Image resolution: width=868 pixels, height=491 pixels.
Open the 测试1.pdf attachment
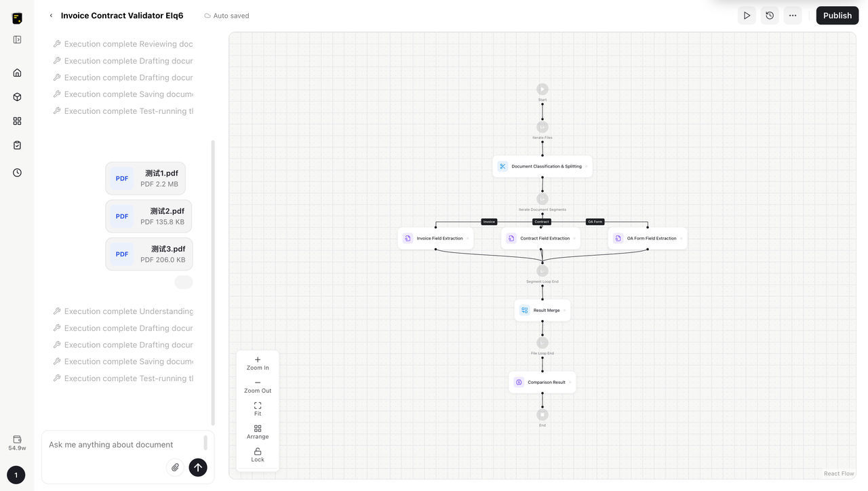pos(145,178)
